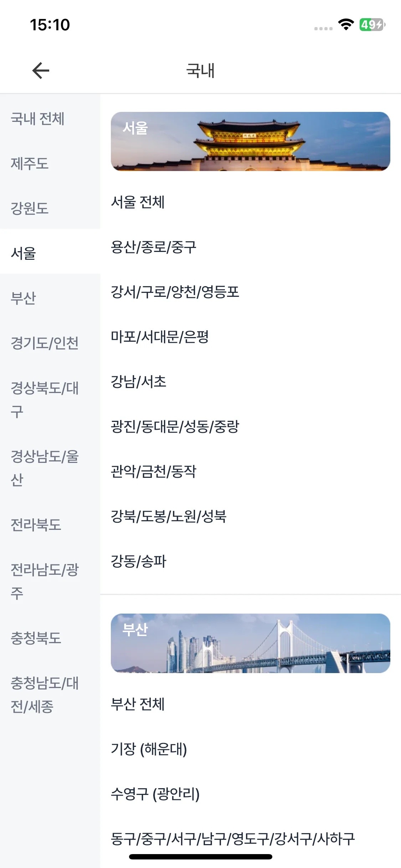This screenshot has width=401, height=868.
Task: Tap the Wi-Fi status icon
Action: (x=346, y=25)
